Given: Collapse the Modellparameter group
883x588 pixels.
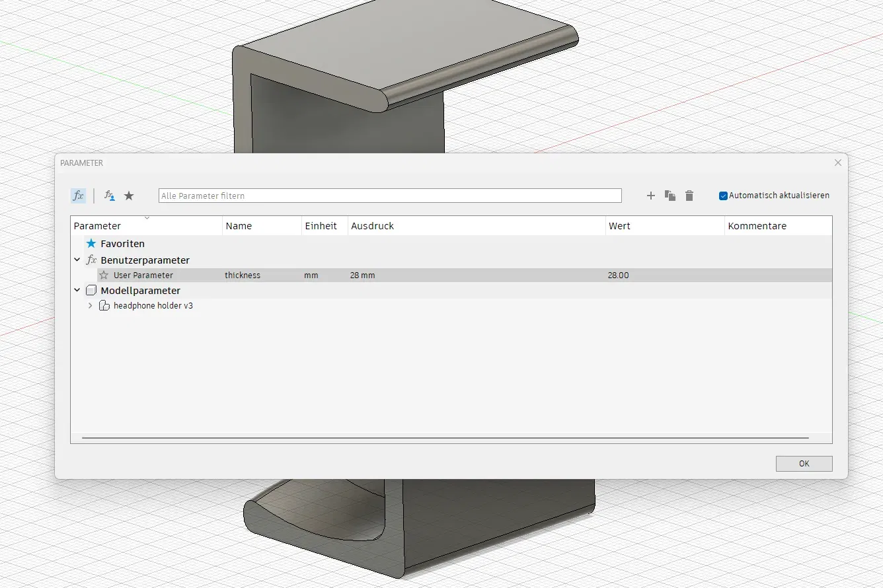Looking at the screenshot, I should pyautogui.click(x=77, y=290).
